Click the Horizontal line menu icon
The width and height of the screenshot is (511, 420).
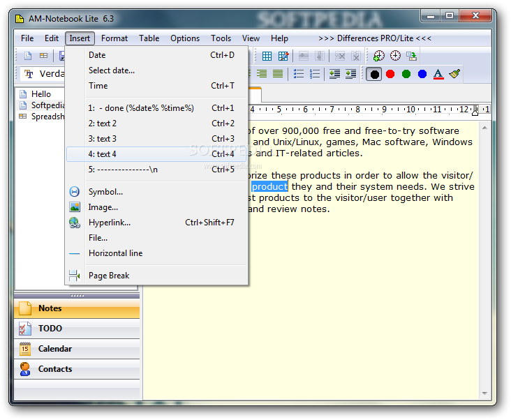75,253
